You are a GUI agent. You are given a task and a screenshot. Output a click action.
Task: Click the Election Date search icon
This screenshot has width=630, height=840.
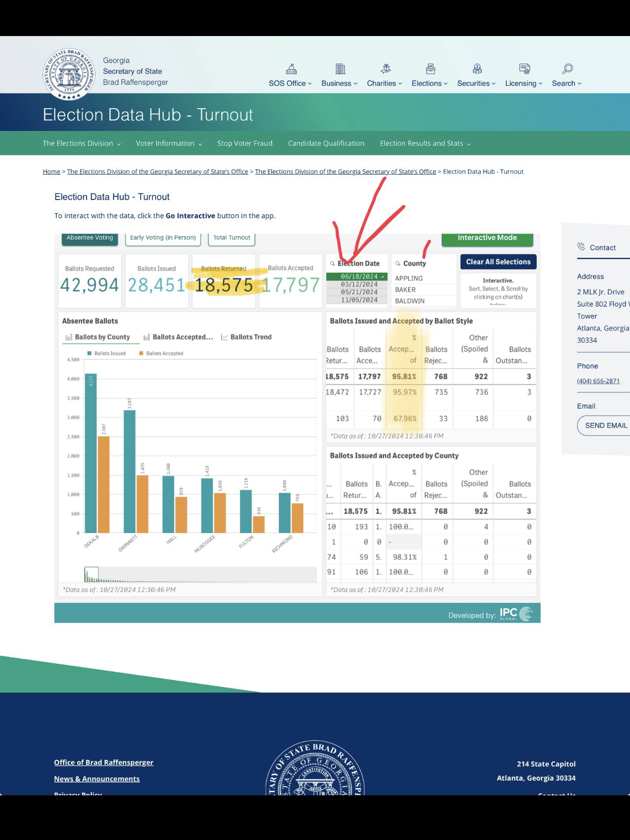[332, 263]
